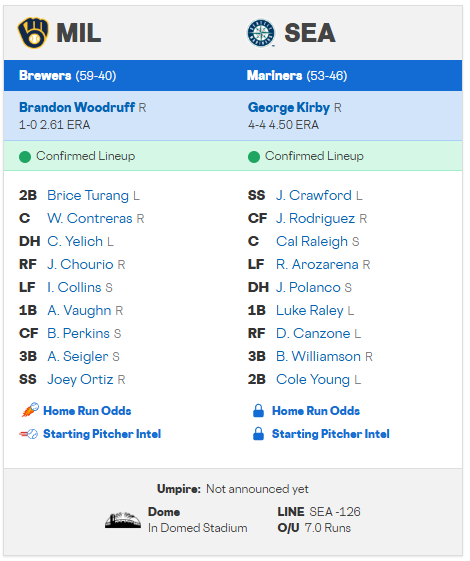Select Brice Turang in the Brewers lineup
Image resolution: width=470 pixels, height=561 pixels.
coord(88,196)
